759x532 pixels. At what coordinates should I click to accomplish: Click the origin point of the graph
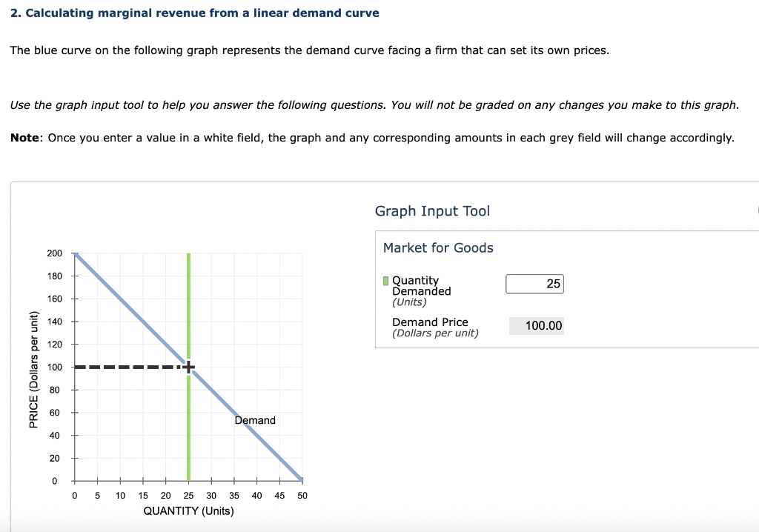(x=74, y=480)
